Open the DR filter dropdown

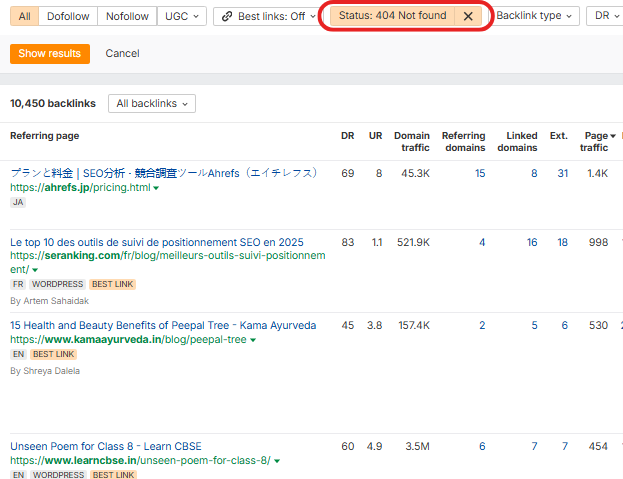tap(606, 16)
